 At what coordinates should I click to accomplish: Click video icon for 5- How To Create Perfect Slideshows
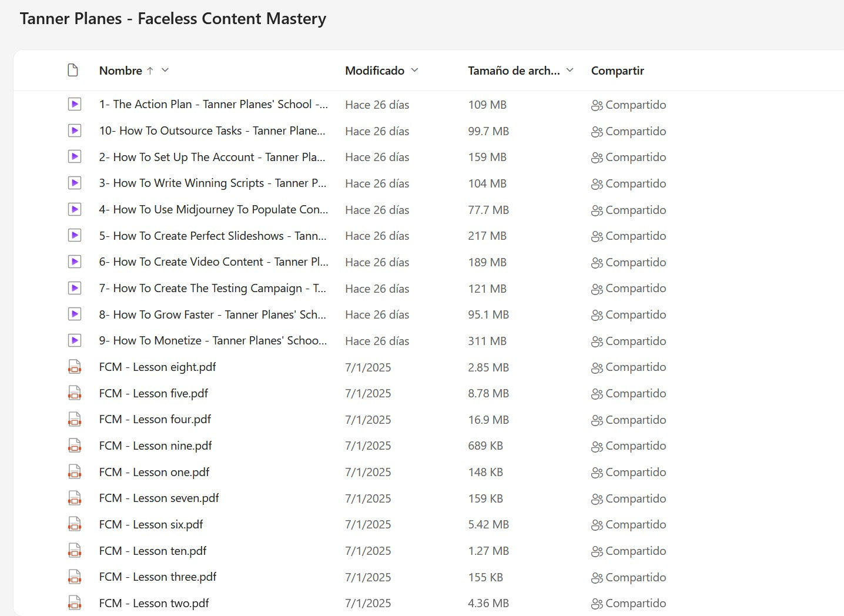tap(75, 236)
